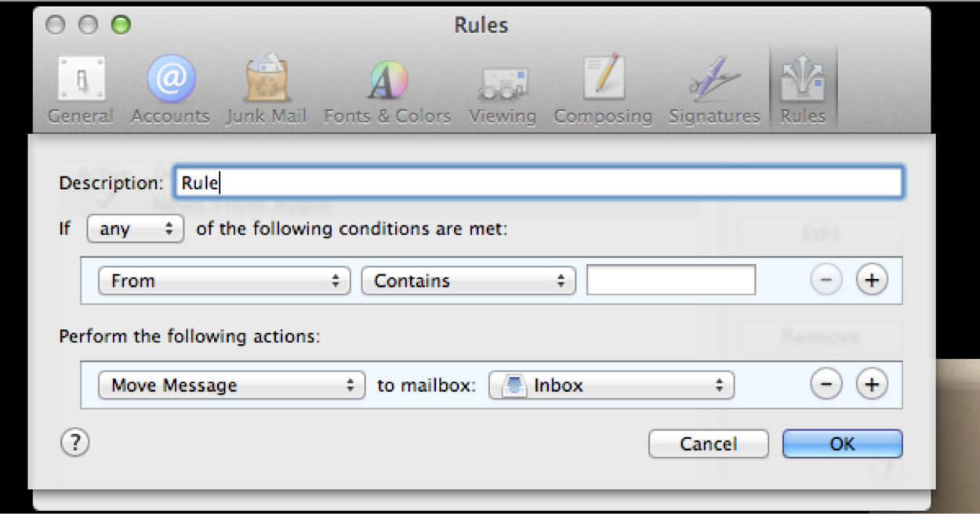980x514 pixels.
Task: Open the Contains operator dropdown
Action: point(468,281)
